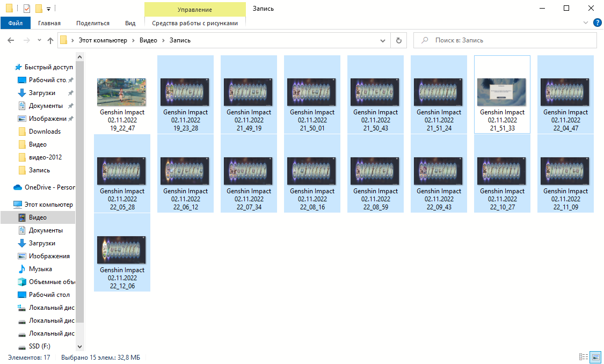Select thumbnail Genshin Impact 19_22_47

[122, 94]
